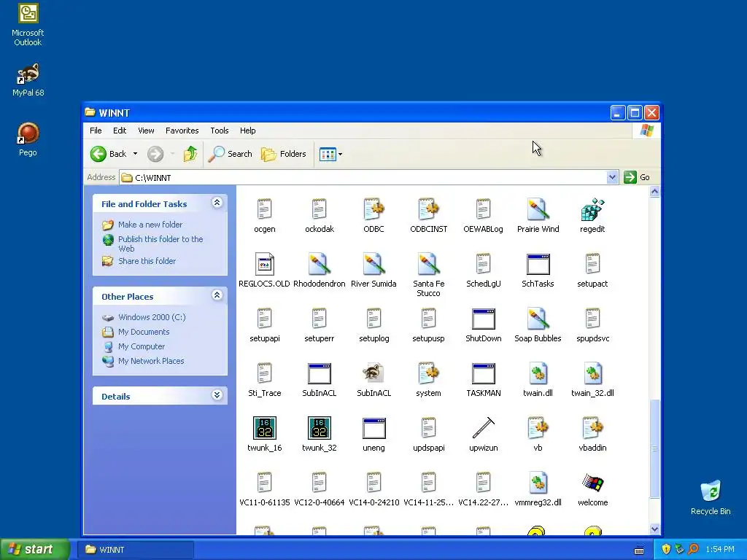747x560 pixels.
Task: Select the Pego desktop icon
Action: click(x=28, y=139)
